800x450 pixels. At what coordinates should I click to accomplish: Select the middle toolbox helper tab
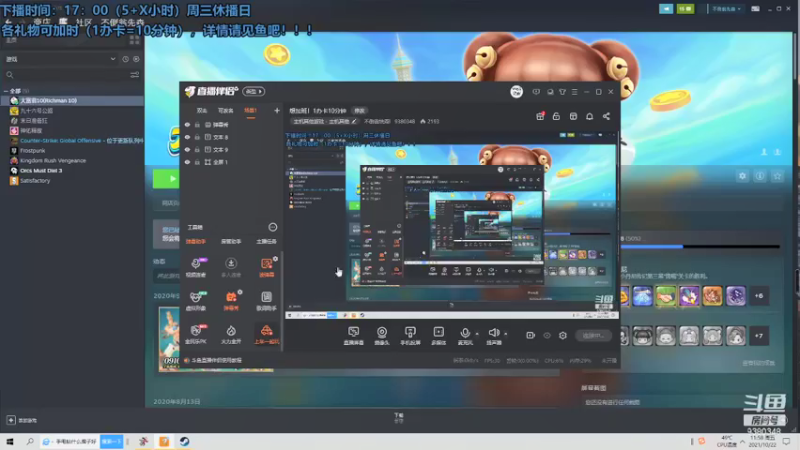[x=231, y=241]
